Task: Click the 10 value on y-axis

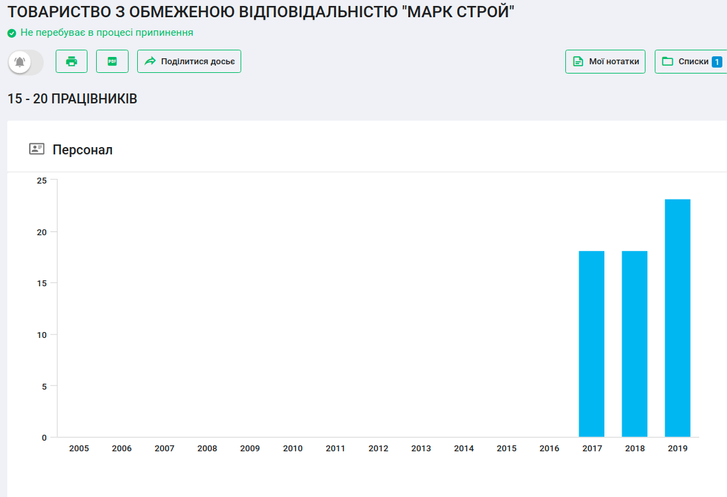Action: (42, 335)
